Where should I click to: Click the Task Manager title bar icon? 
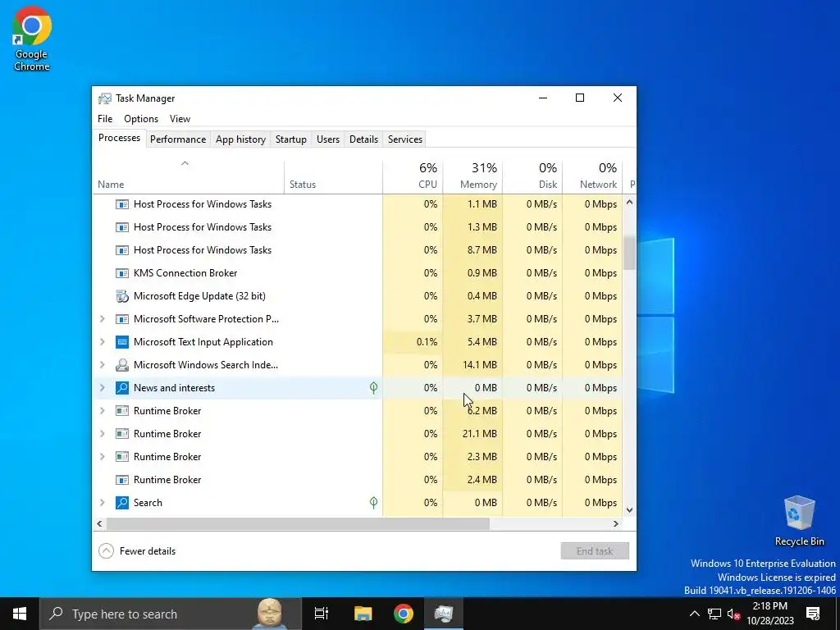click(105, 98)
